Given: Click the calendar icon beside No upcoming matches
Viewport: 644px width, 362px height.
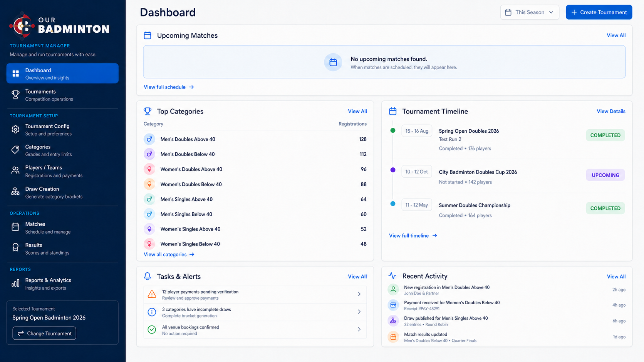Looking at the screenshot, I should [x=333, y=62].
